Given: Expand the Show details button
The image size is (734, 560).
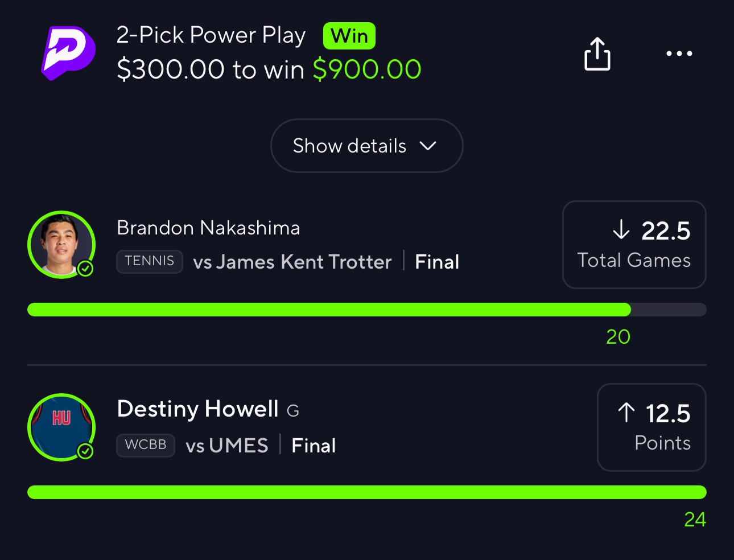Looking at the screenshot, I should pos(367,146).
